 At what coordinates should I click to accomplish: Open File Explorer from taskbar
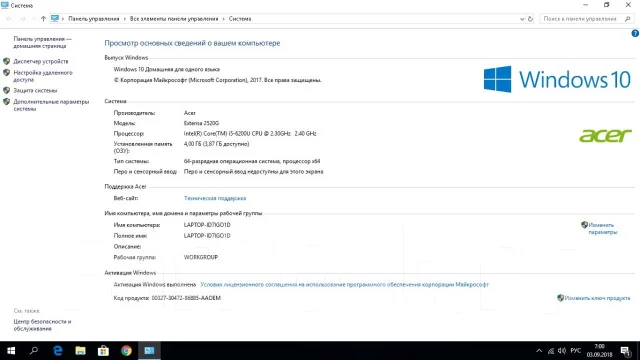(80, 351)
